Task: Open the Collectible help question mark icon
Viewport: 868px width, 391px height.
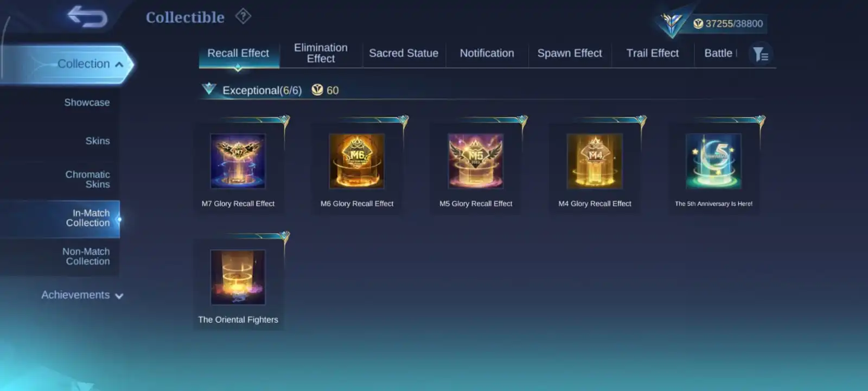Action: [x=243, y=16]
